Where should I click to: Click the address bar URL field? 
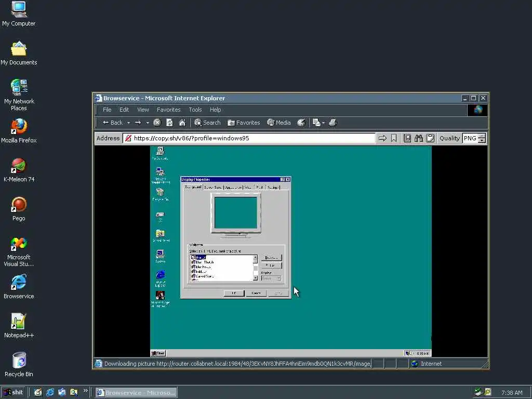(249, 138)
